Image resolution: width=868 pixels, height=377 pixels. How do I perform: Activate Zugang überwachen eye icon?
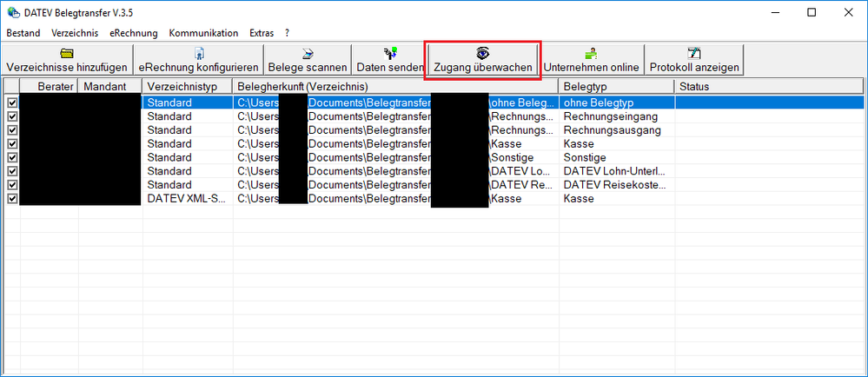482,53
